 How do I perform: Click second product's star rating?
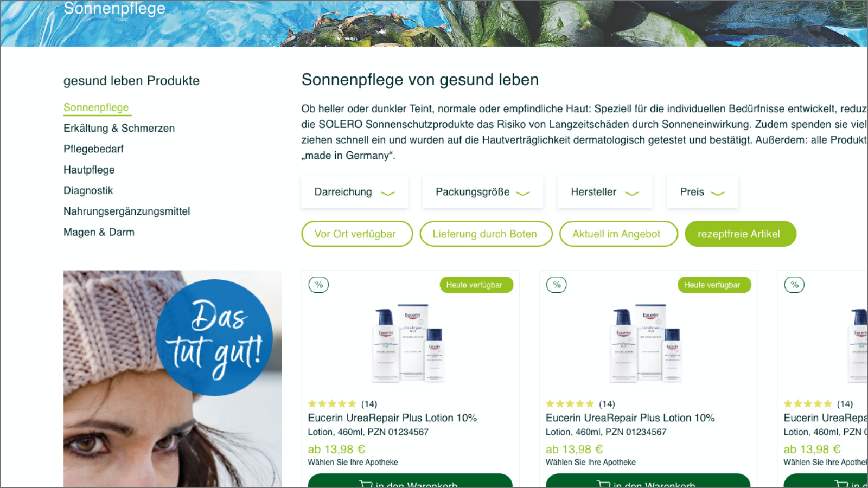tap(570, 404)
